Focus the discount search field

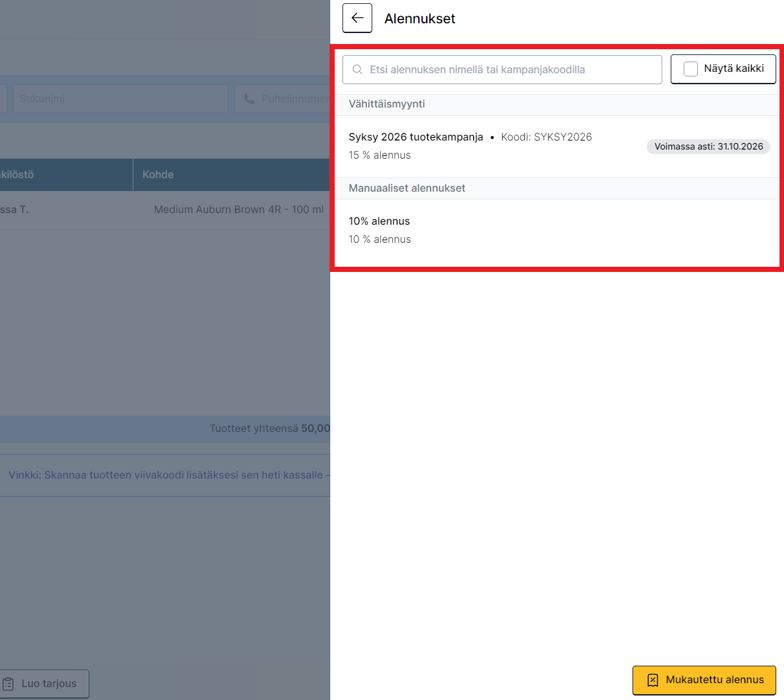[502, 69]
